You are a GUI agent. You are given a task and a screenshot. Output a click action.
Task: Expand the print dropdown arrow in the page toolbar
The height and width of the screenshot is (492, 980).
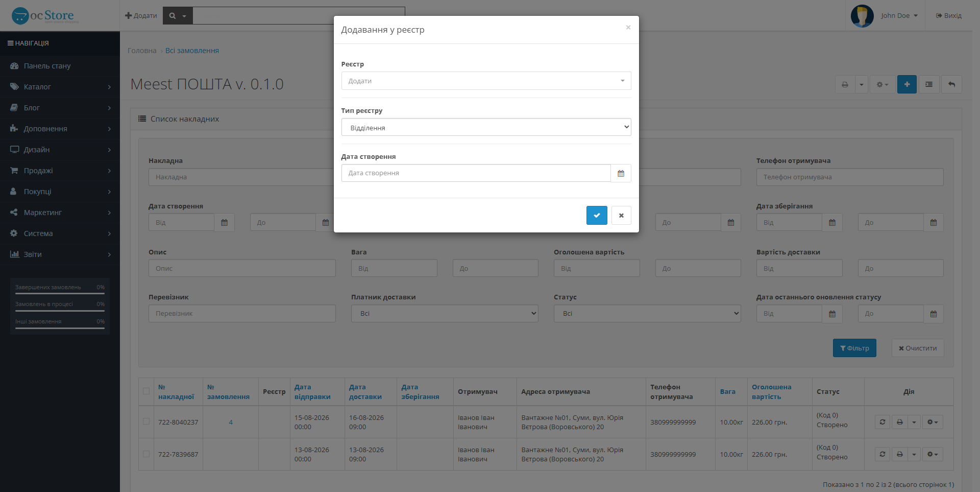click(861, 84)
